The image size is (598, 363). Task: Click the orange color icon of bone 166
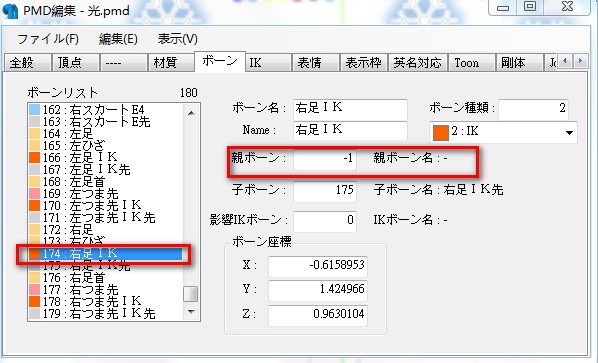pyautogui.click(x=35, y=157)
